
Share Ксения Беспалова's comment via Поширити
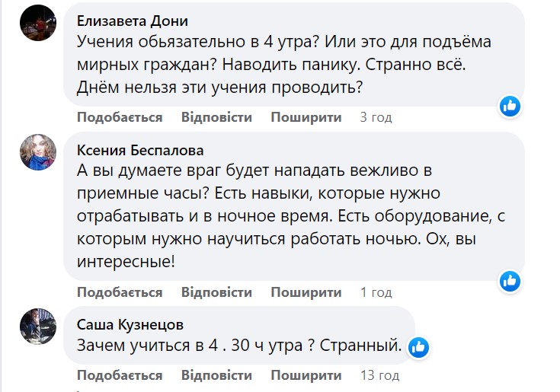[306, 292]
